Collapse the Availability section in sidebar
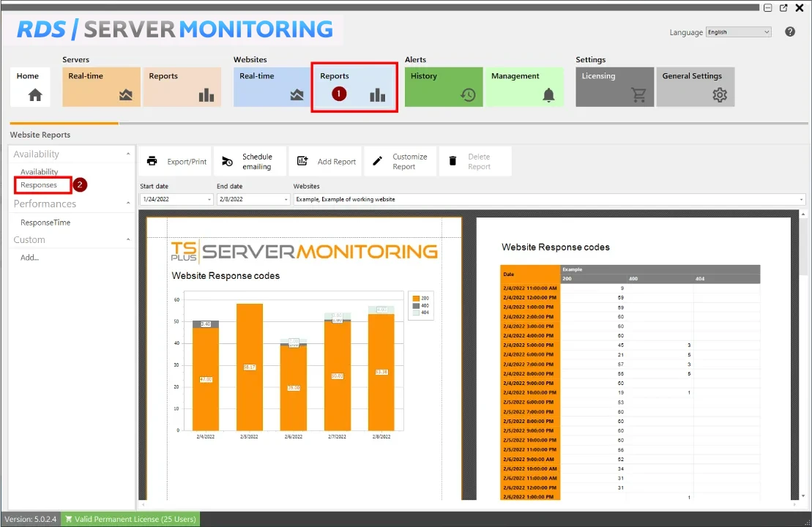This screenshot has height=527, width=812. pos(129,154)
